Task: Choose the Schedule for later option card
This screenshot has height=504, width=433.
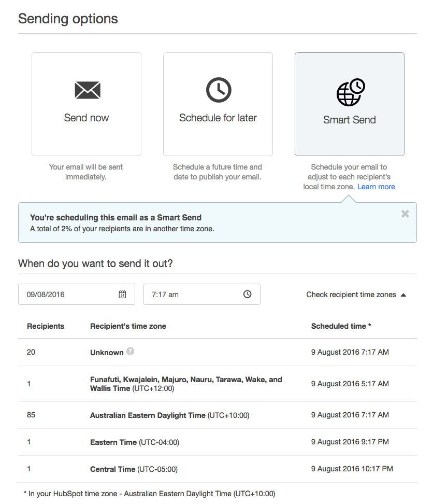Action: coord(218,104)
